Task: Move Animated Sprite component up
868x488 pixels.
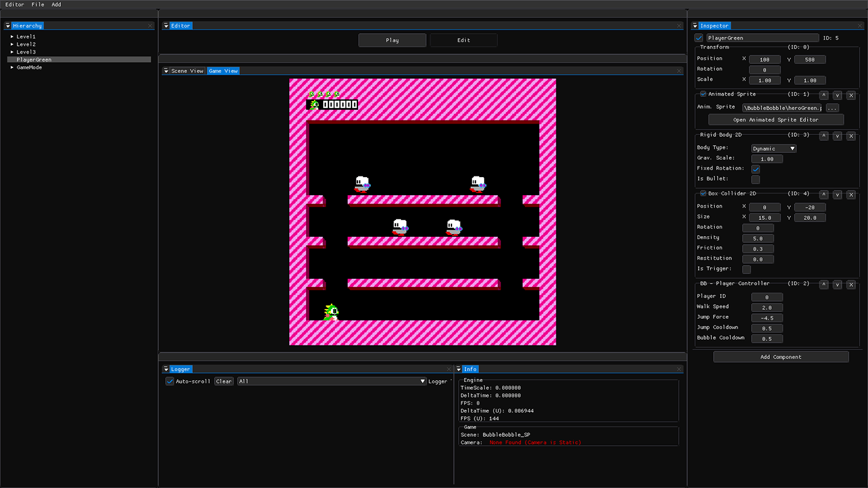Action: 824,95
